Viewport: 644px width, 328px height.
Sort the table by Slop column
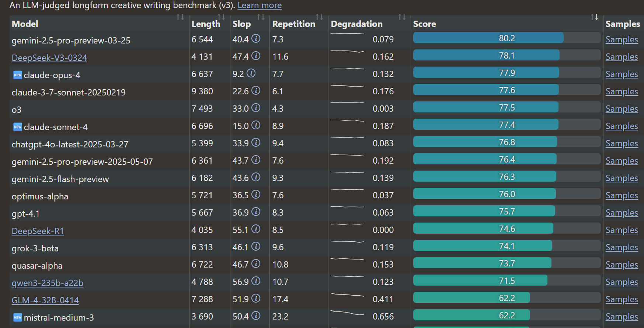click(261, 17)
